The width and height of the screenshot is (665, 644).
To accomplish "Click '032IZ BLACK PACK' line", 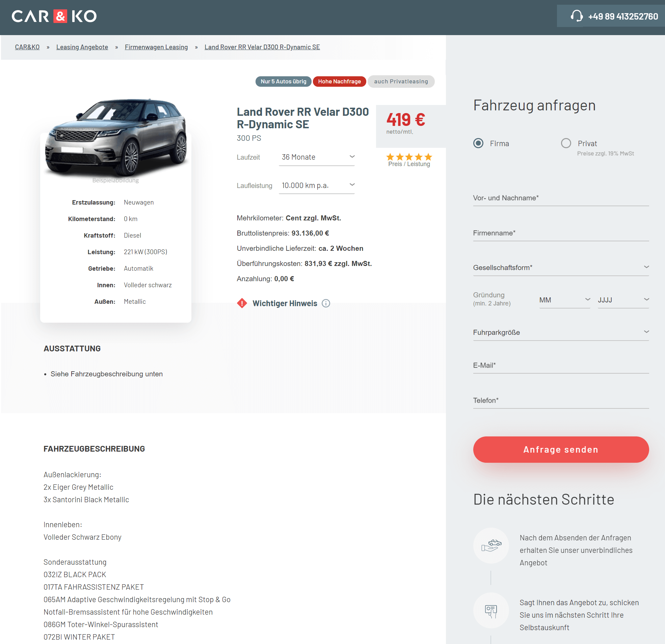I will 75,574.
